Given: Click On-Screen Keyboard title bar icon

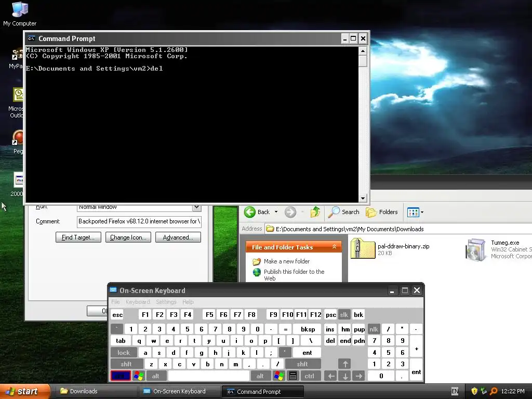Looking at the screenshot, I should point(113,290).
